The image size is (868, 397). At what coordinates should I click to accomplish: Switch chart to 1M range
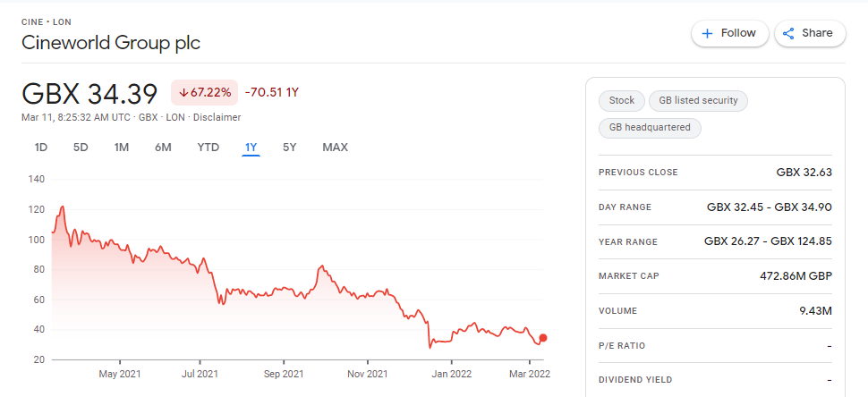click(x=121, y=148)
